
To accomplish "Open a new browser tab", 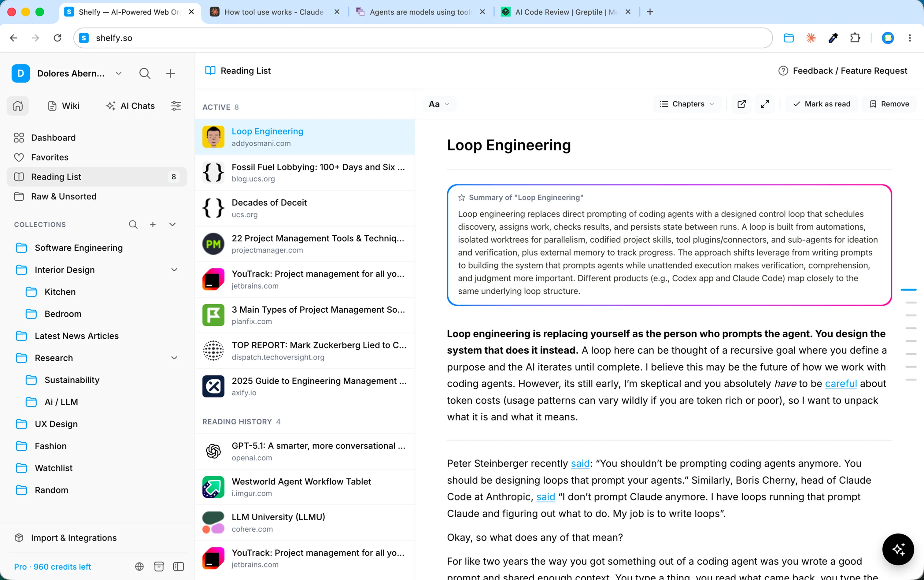I will coord(650,12).
